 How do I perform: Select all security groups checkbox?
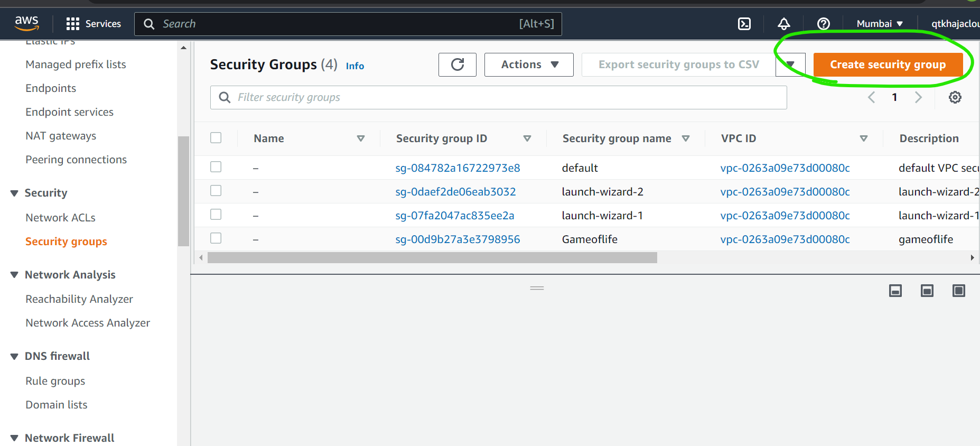point(216,138)
